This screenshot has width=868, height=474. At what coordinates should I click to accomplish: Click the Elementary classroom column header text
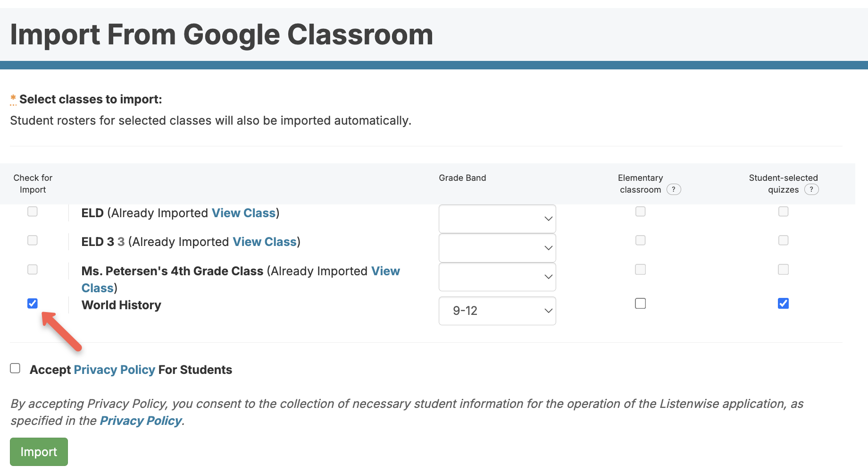click(x=641, y=184)
